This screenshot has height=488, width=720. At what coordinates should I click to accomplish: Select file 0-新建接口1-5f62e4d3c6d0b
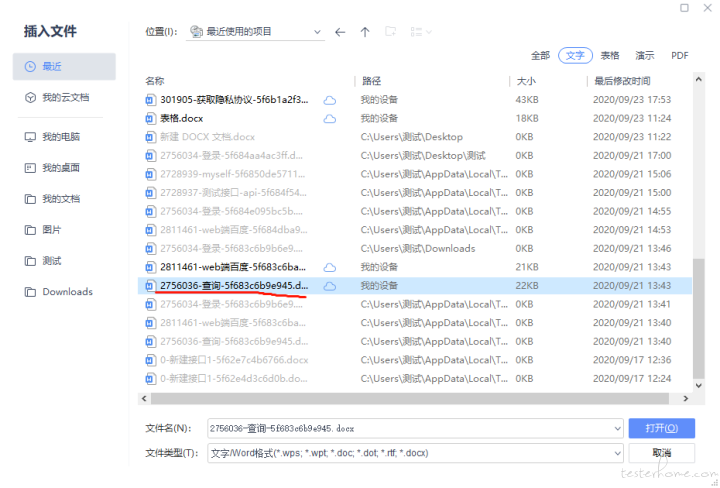(x=234, y=379)
